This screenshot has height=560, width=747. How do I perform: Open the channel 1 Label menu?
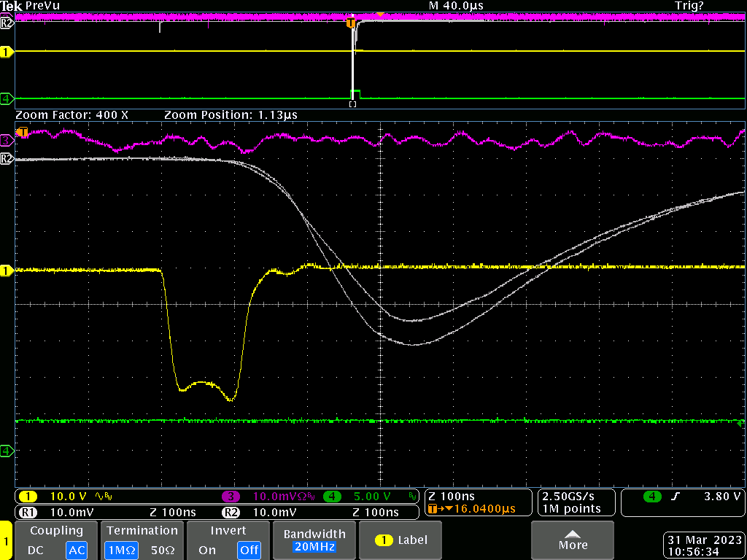402,540
